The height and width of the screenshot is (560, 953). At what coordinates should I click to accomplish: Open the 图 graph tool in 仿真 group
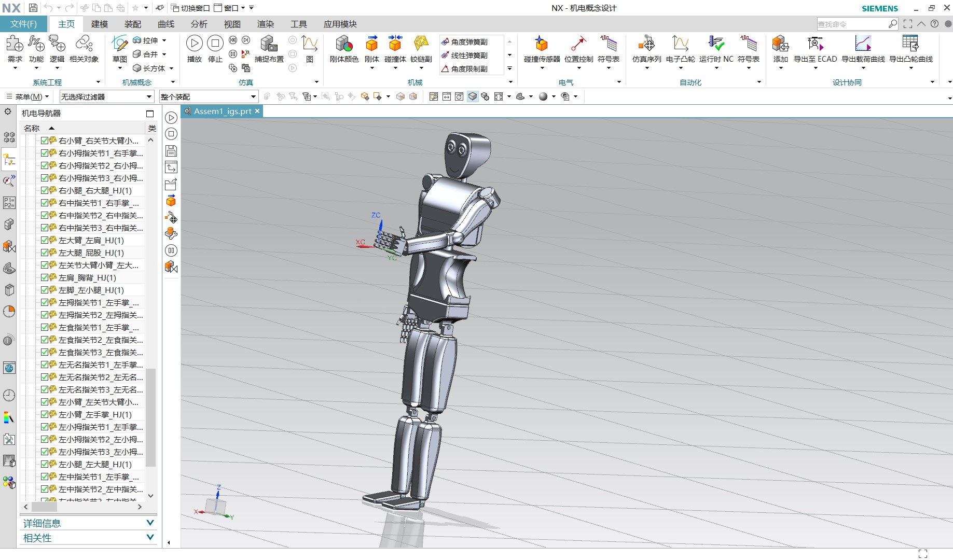click(x=310, y=44)
